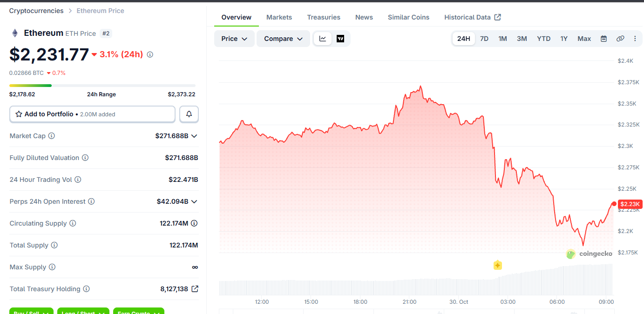The height and width of the screenshot is (314, 644).
Task: Click the 30. Oct date label on chart axis
Action: pyautogui.click(x=458, y=302)
